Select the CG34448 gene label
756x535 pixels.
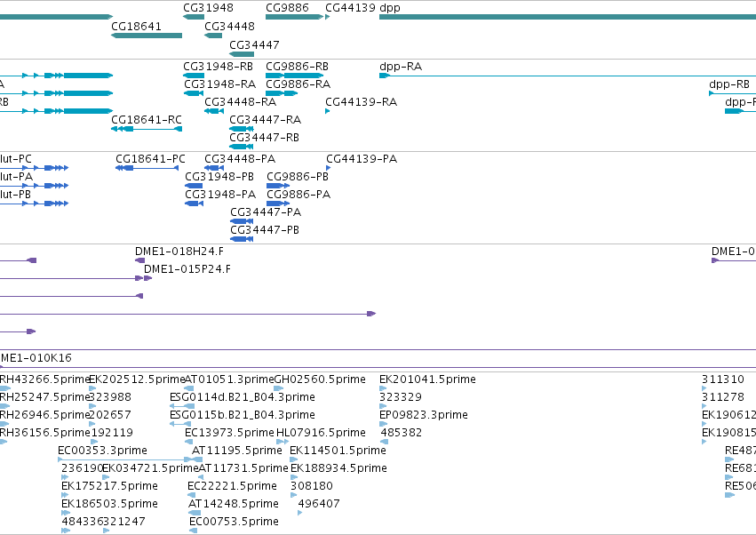pos(229,26)
